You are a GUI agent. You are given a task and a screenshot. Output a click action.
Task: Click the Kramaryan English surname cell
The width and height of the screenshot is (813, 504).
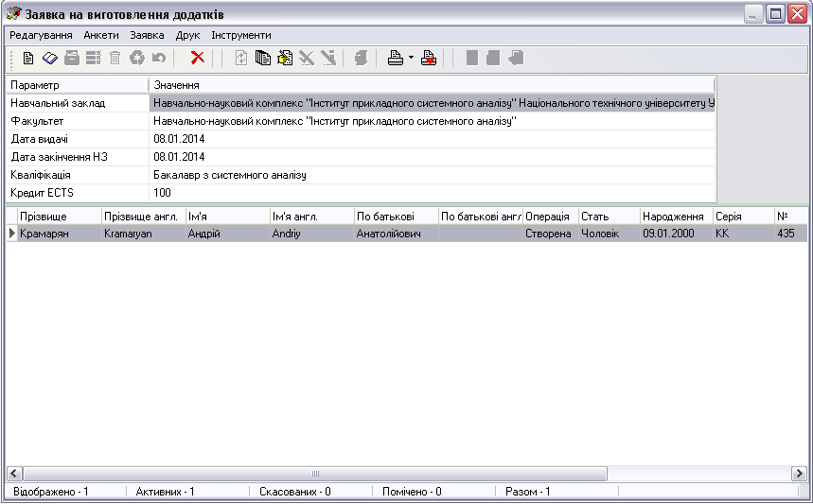pos(144,234)
